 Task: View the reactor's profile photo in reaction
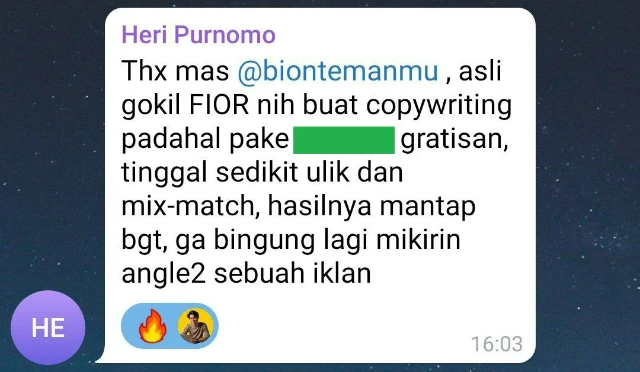point(195,326)
